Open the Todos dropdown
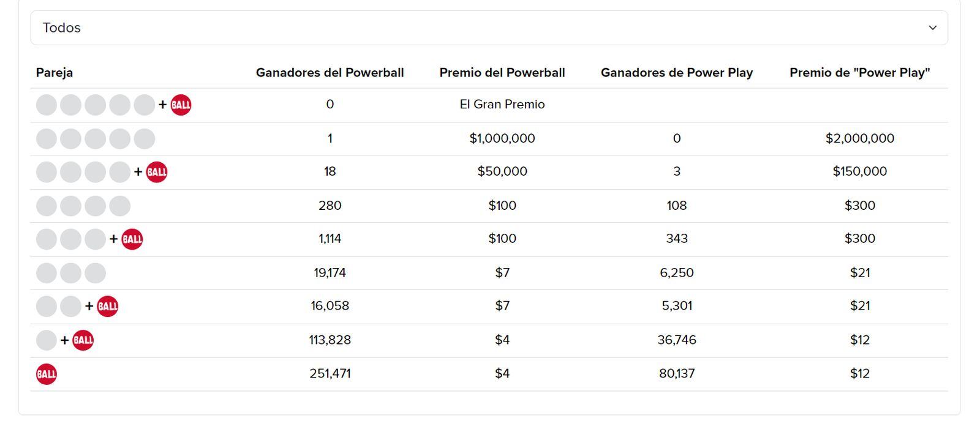980x432 pixels. click(x=61, y=27)
